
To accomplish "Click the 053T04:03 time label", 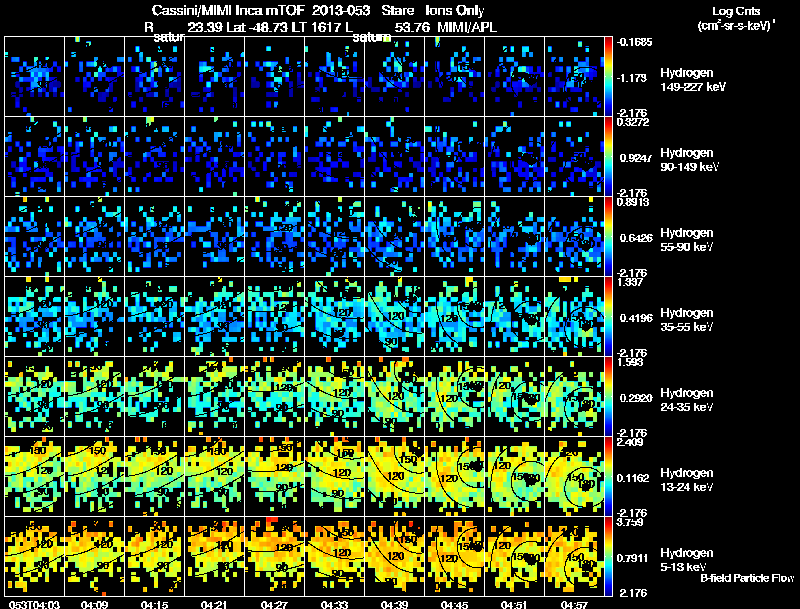I will [x=34, y=605].
